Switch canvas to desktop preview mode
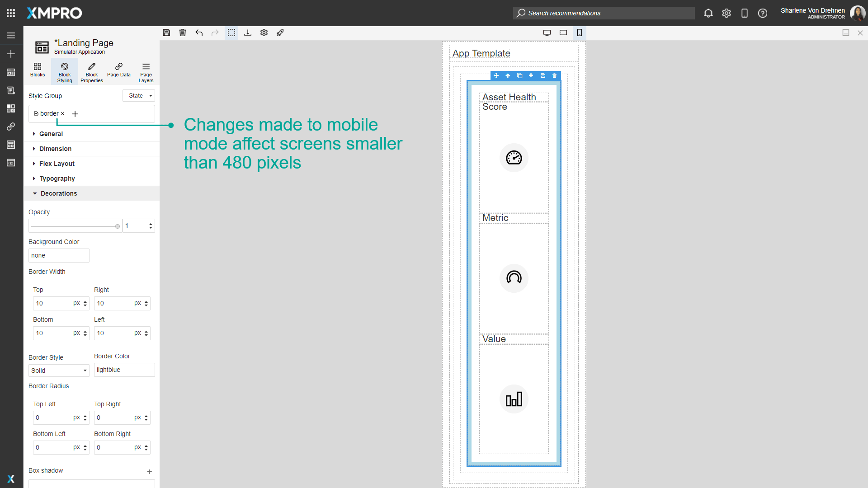868x488 pixels. click(547, 33)
